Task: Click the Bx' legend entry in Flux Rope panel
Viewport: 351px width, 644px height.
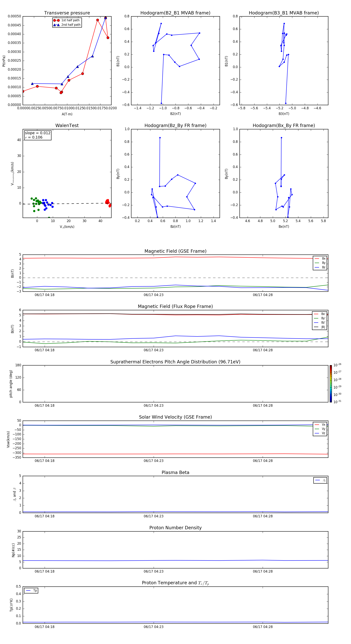Action: (320, 314)
